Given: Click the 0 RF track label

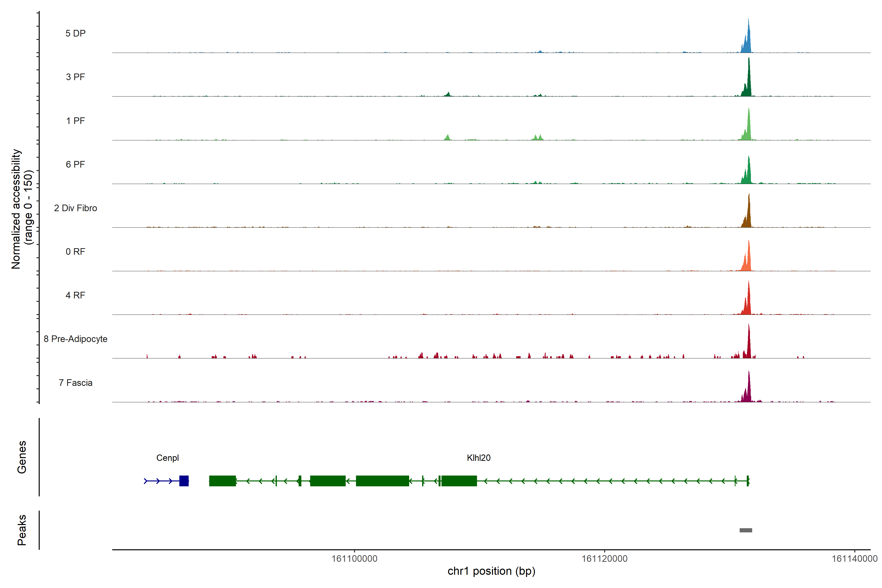Looking at the screenshot, I should (75, 252).
